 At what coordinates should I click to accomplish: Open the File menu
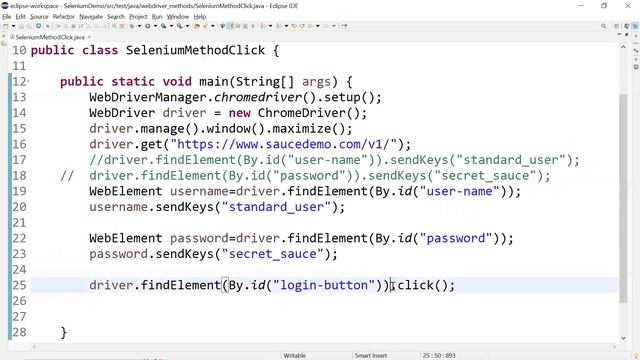tap(7, 17)
